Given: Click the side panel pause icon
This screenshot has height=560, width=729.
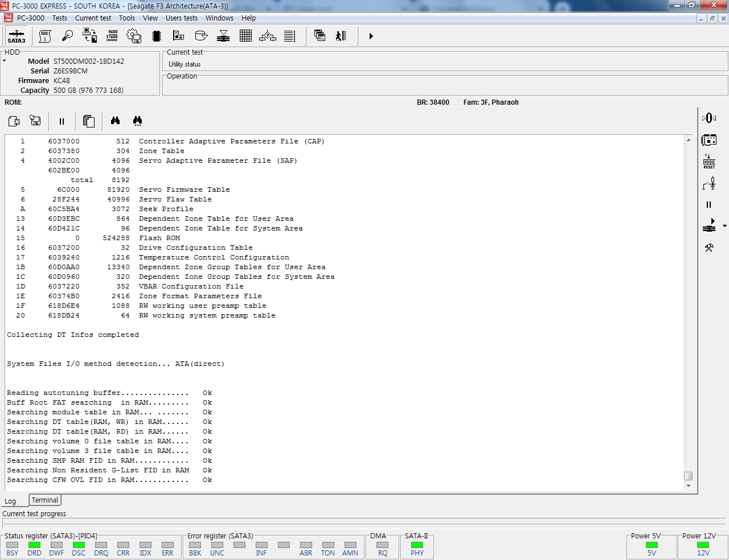Looking at the screenshot, I should 709,205.
